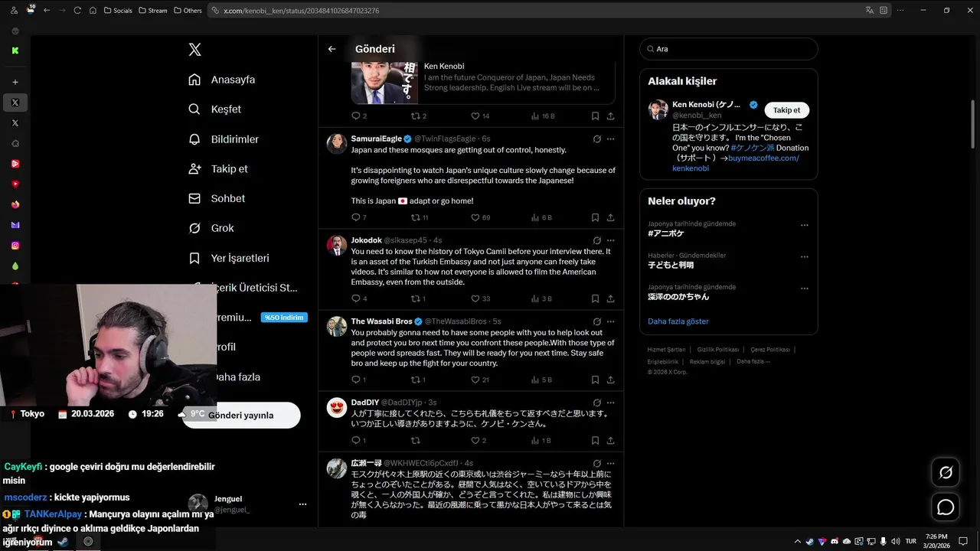Click Grok icon on SamuraiEagle's post
This screenshot has height=551, width=980.
597,139
